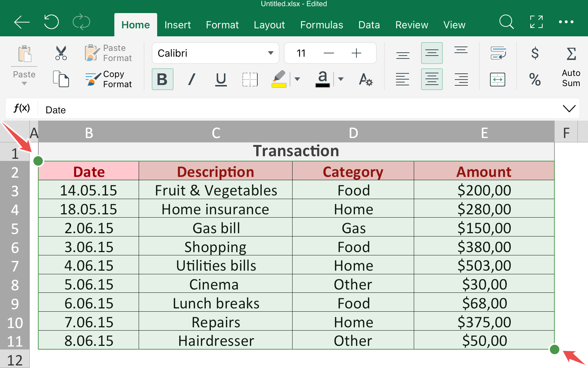Click the Merge Cells icon
Screen dimensions: 588x368
pyautogui.click(x=497, y=79)
